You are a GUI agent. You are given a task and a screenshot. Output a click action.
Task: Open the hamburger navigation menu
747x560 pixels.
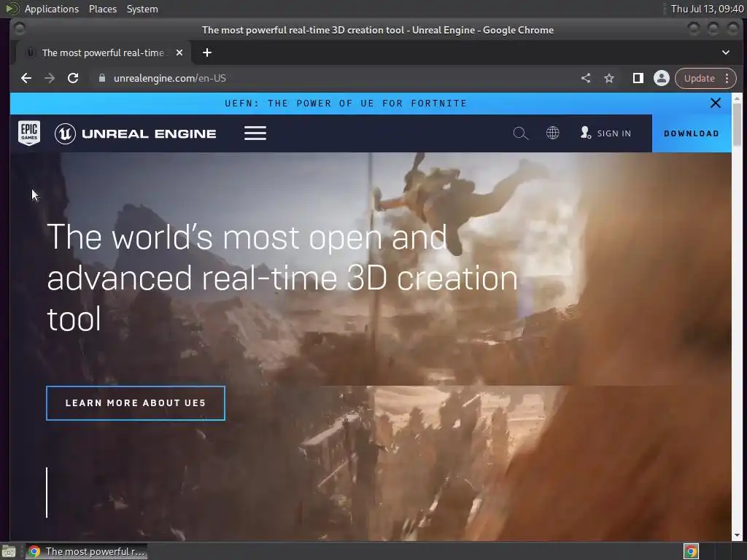pyautogui.click(x=255, y=133)
